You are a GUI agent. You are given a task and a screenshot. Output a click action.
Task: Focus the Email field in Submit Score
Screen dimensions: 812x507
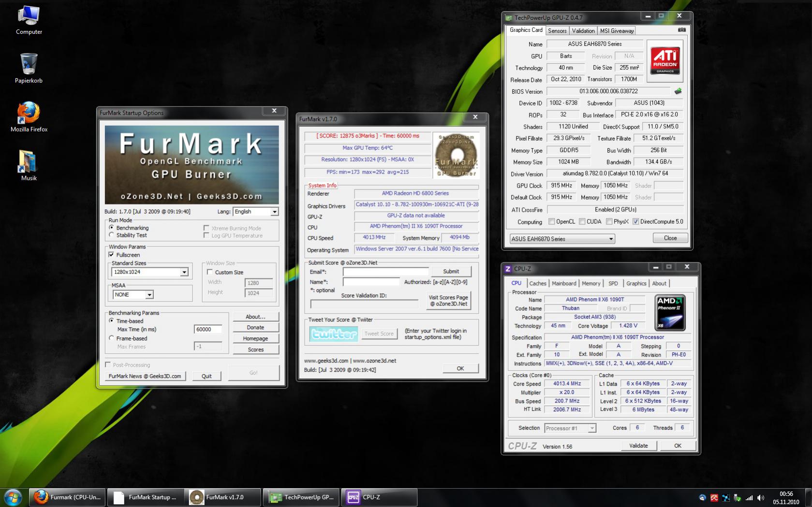point(385,272)
